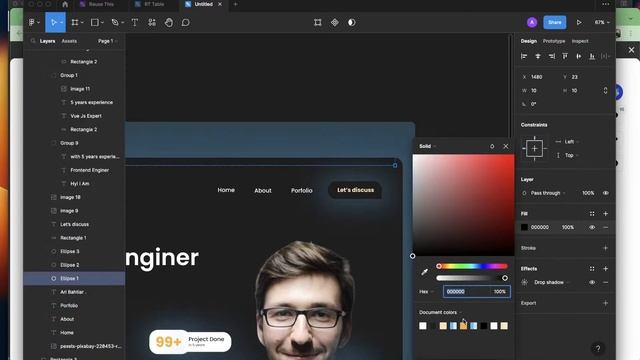Adjust the opacity slider in color picker
The width and height of the screenshot is (640, 360).
click(472, 278)
